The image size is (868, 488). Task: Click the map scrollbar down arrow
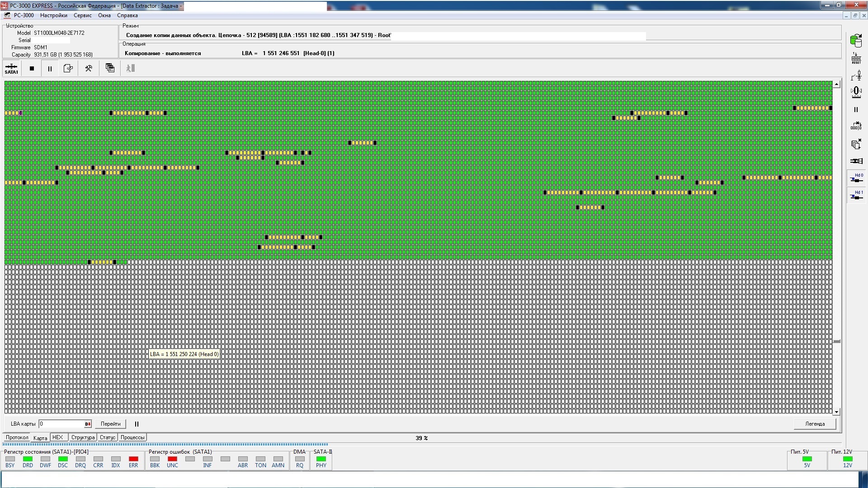point(837,412)
